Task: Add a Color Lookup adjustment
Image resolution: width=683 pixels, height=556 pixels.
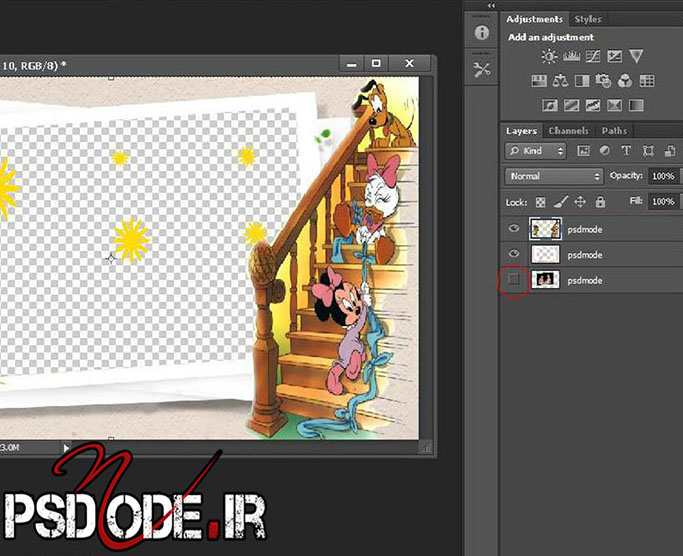Action: [x=647, y=81]
